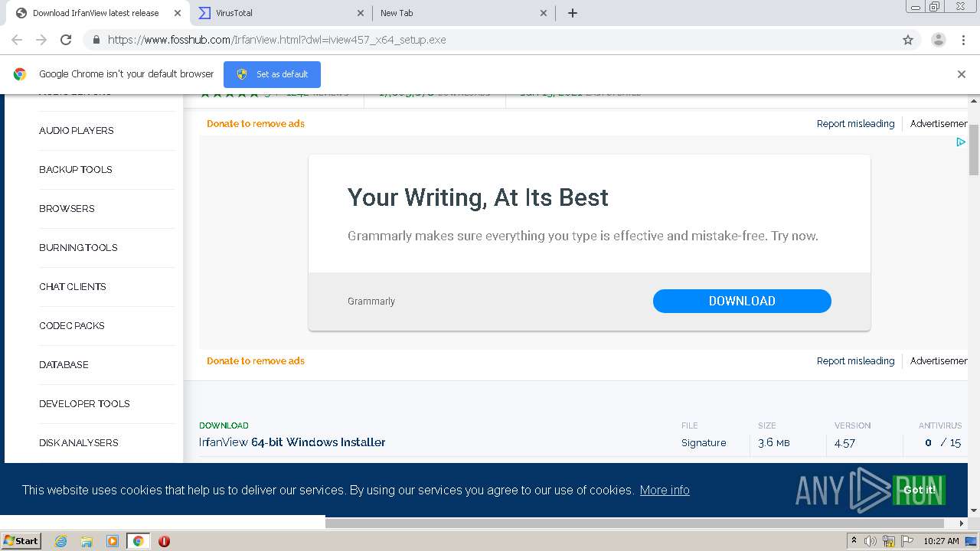The width and height of the screenshot is (980, 551).
Task: Select the Download IrfanView latest release tab
Action: coord(96,13)
